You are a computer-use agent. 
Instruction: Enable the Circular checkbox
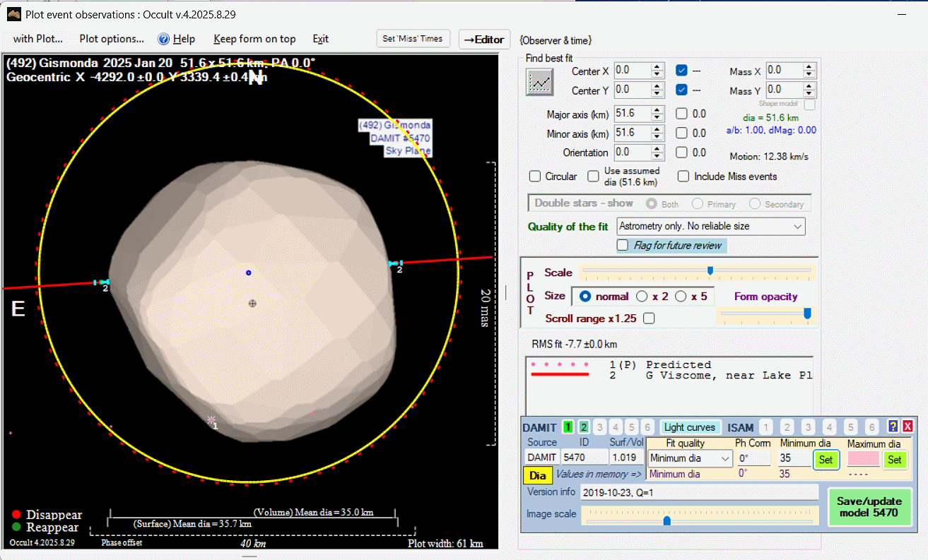[x=535, y=177]
